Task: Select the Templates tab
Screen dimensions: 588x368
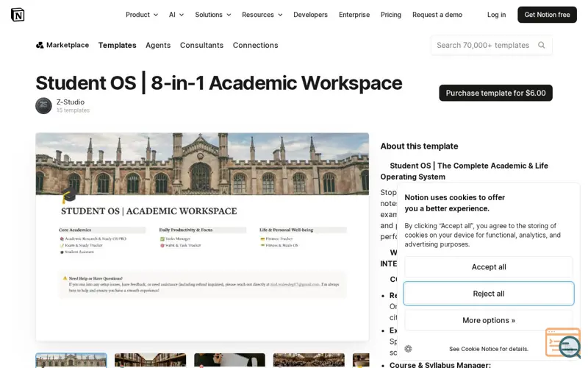Action: pyautogui.click(x=118, y=45)
